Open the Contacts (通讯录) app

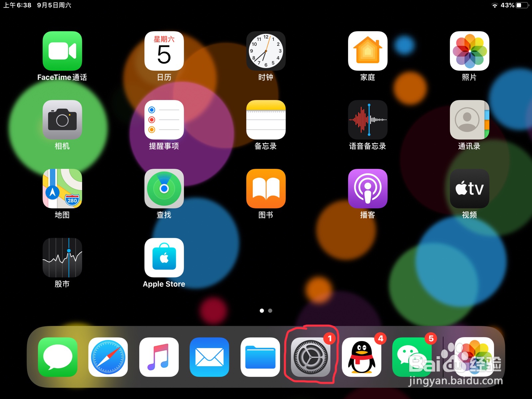[x=469, y=120]
